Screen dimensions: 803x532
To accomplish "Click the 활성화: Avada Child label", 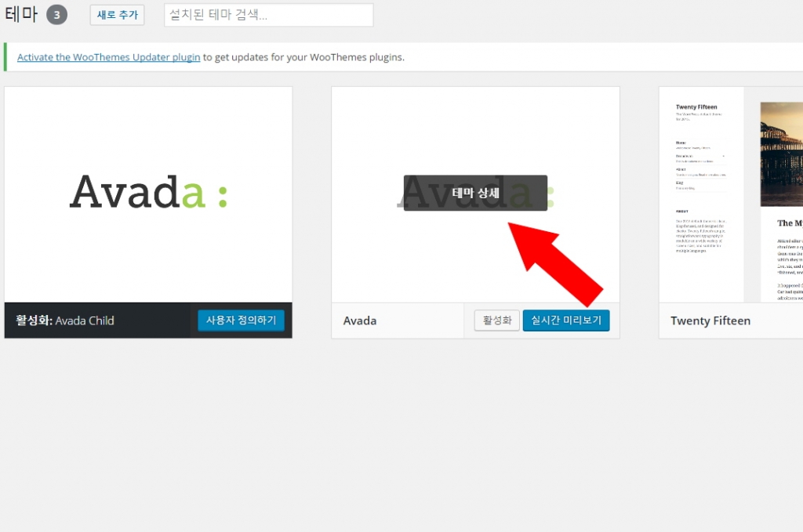I will click(65, 320).
